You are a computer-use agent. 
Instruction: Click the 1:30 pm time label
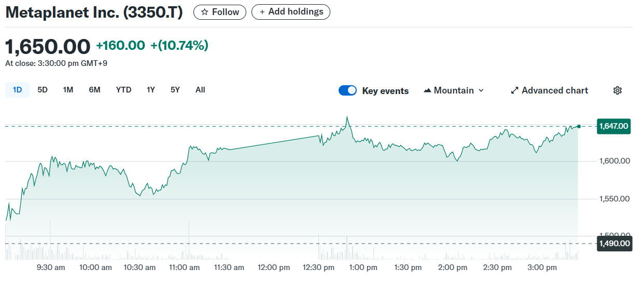point(408,267)
